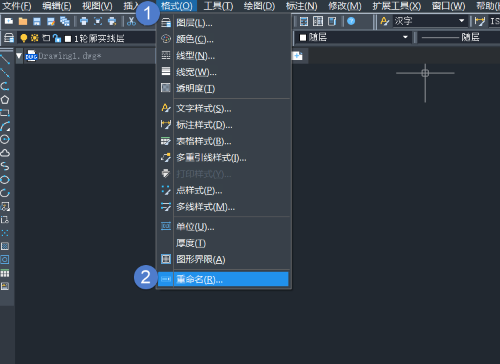
Task: Click the white layer color swatch
Action: click(x=68, y=39)
